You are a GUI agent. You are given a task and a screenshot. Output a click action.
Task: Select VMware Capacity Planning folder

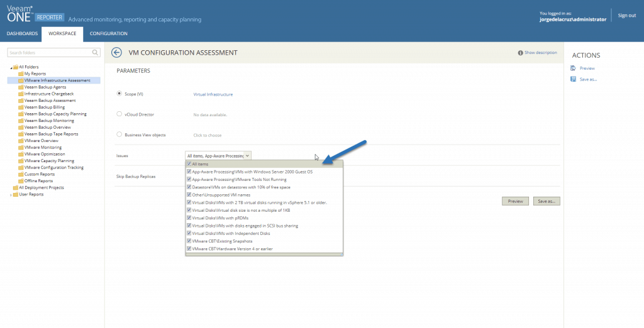pyautogui.click(x=49, y=161)
